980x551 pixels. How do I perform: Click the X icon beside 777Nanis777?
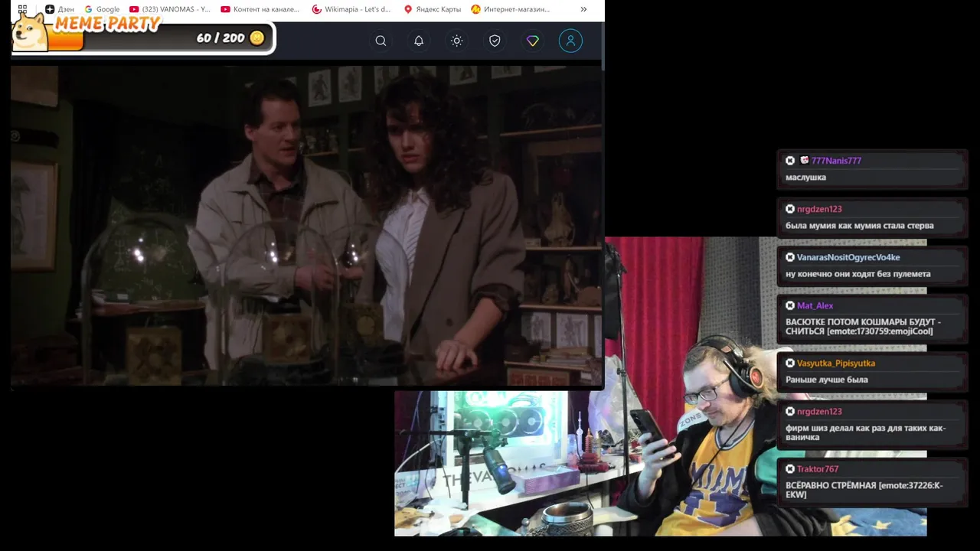point(790,161)
